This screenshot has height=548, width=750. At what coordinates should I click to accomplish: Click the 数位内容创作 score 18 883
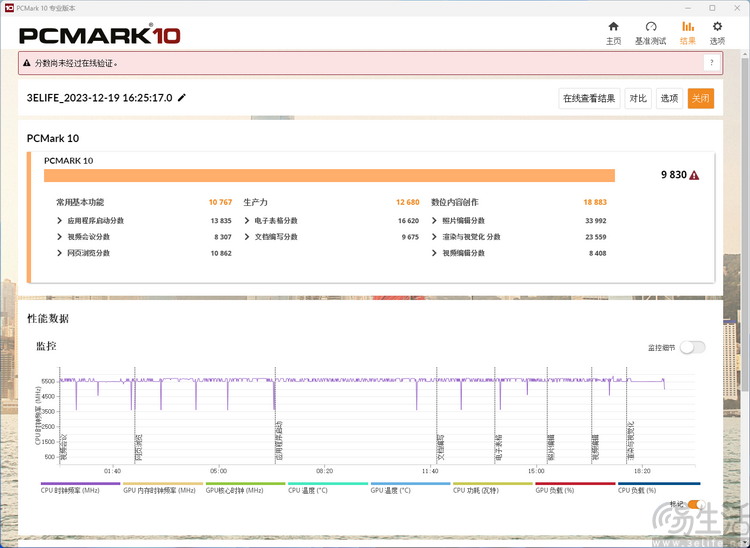[595, 202]
